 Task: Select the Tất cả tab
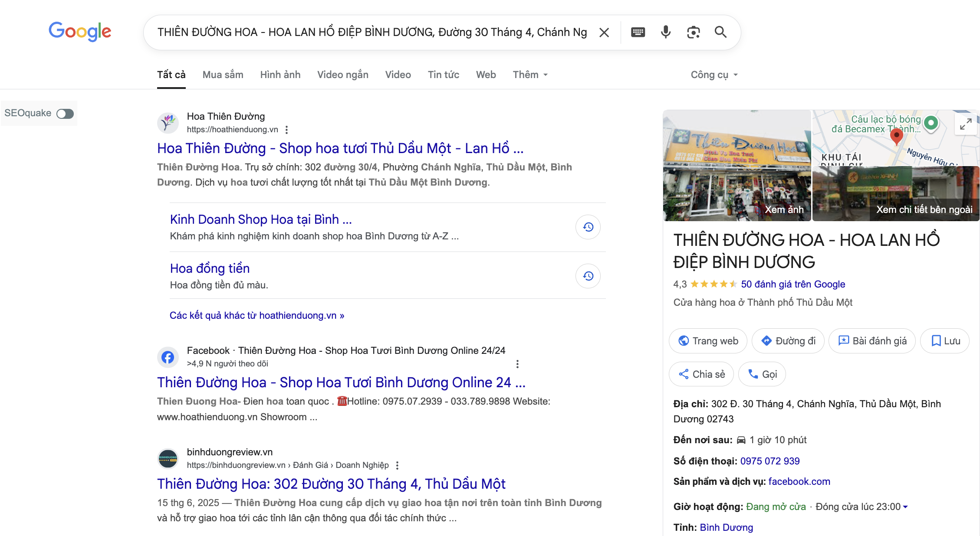[x=171, y=75]
